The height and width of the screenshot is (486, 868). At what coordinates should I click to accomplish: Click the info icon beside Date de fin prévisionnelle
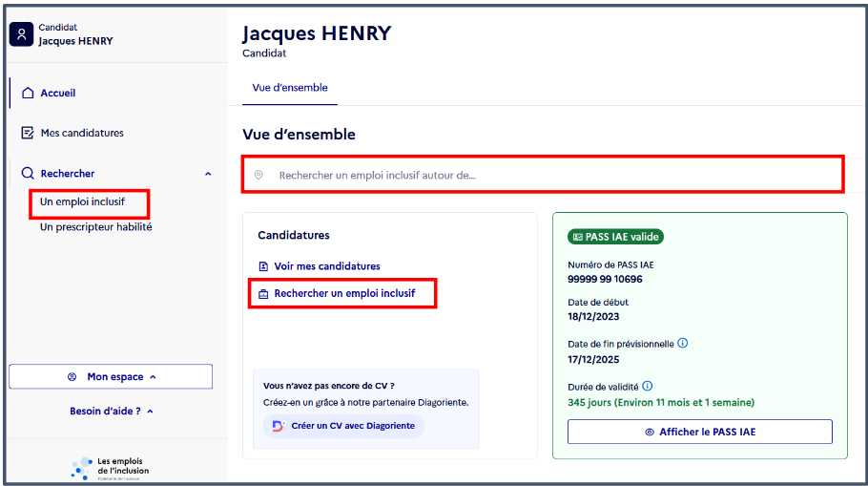point(683,343)
